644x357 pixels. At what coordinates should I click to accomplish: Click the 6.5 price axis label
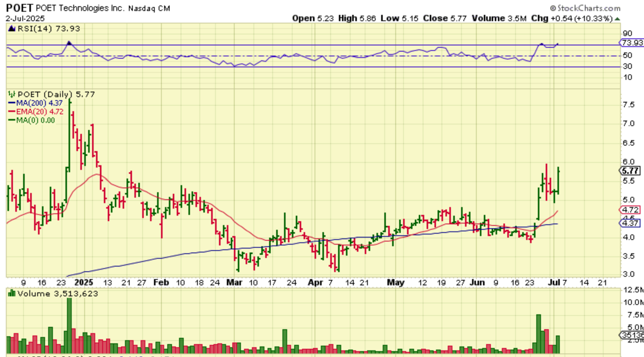[x=629, y=143]
